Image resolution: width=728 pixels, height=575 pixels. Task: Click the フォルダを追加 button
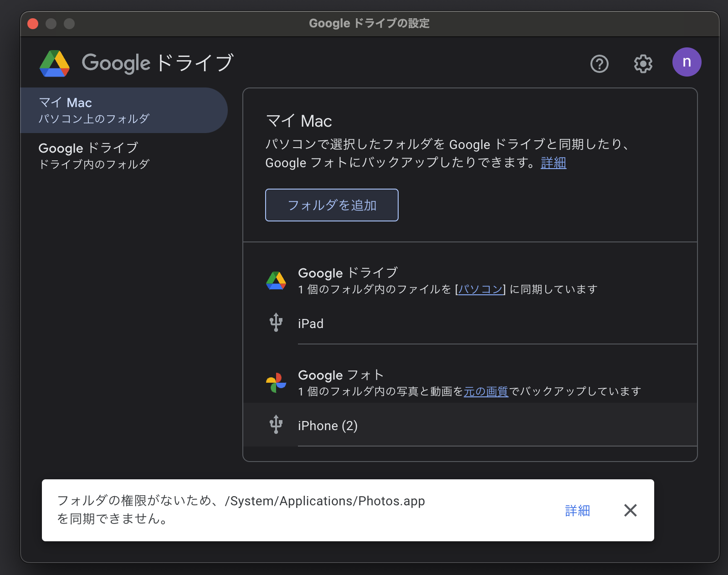coord(332,205)
